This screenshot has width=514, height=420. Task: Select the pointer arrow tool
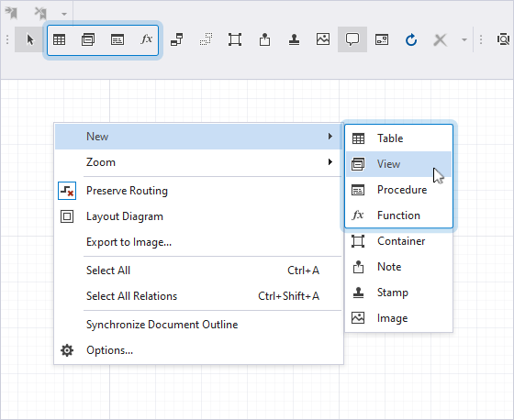29,39
